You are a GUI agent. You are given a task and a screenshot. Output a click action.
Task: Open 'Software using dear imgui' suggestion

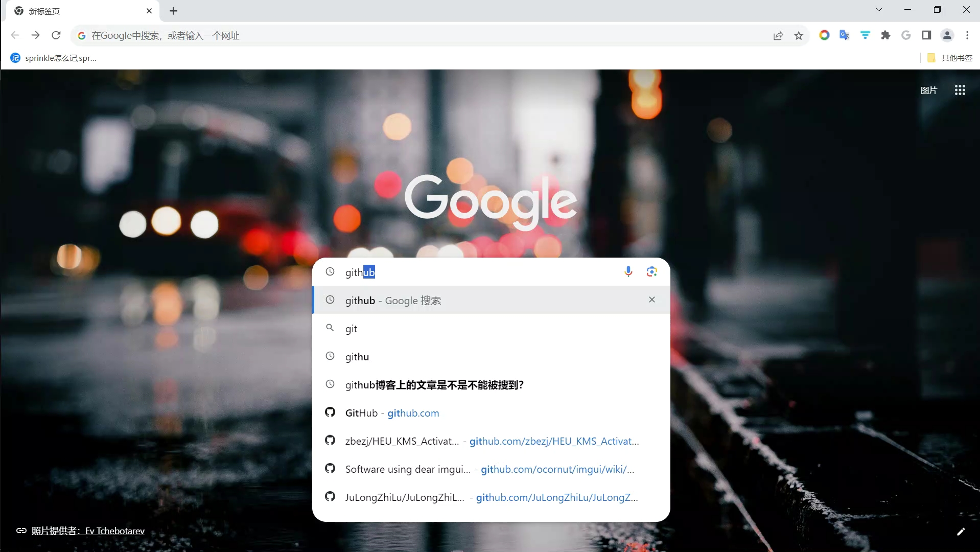pos(491,469)
